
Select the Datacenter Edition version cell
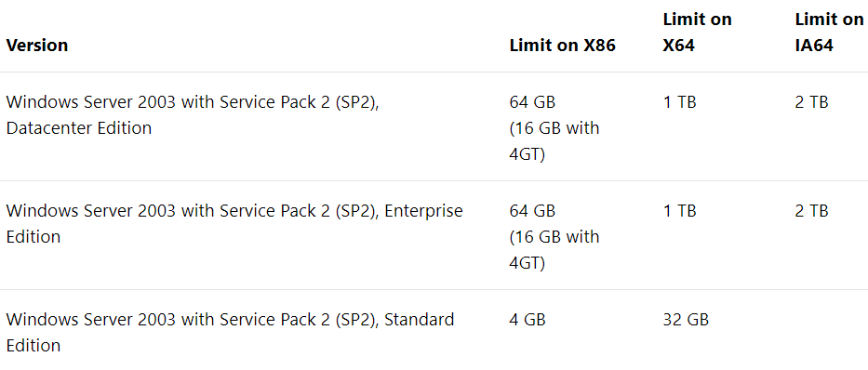tap(193, 115)
